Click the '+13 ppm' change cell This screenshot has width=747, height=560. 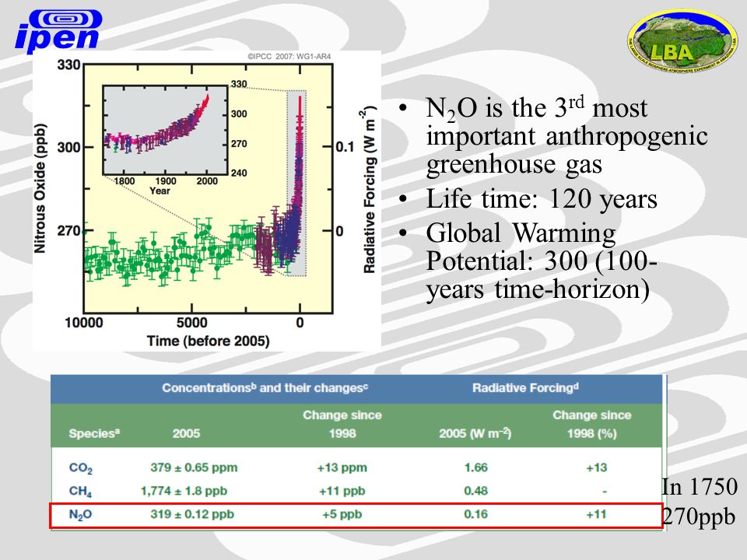(x=342, y=467)
